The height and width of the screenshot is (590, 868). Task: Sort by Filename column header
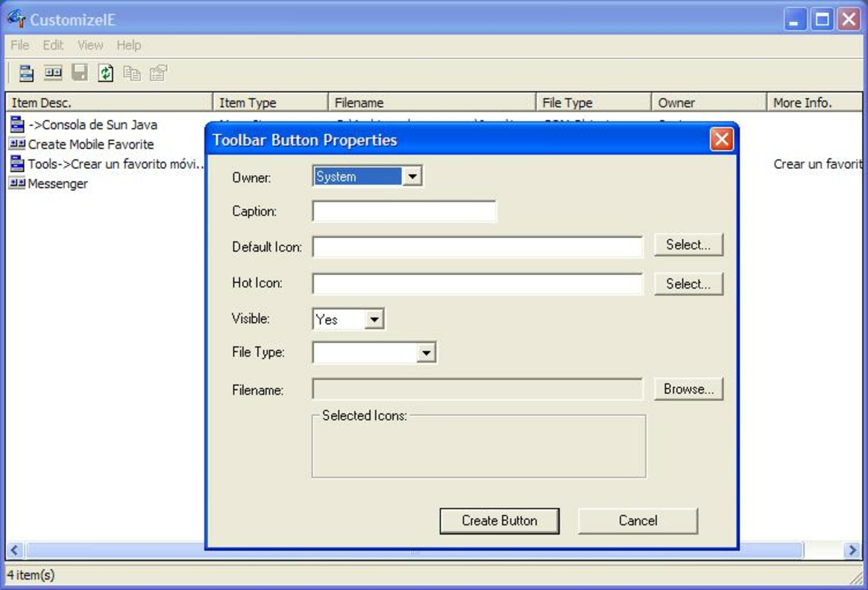tap(431, 103)
